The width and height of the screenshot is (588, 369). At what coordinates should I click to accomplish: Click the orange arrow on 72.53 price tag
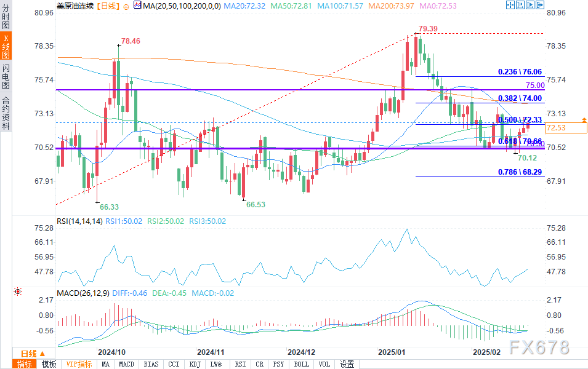584,120
